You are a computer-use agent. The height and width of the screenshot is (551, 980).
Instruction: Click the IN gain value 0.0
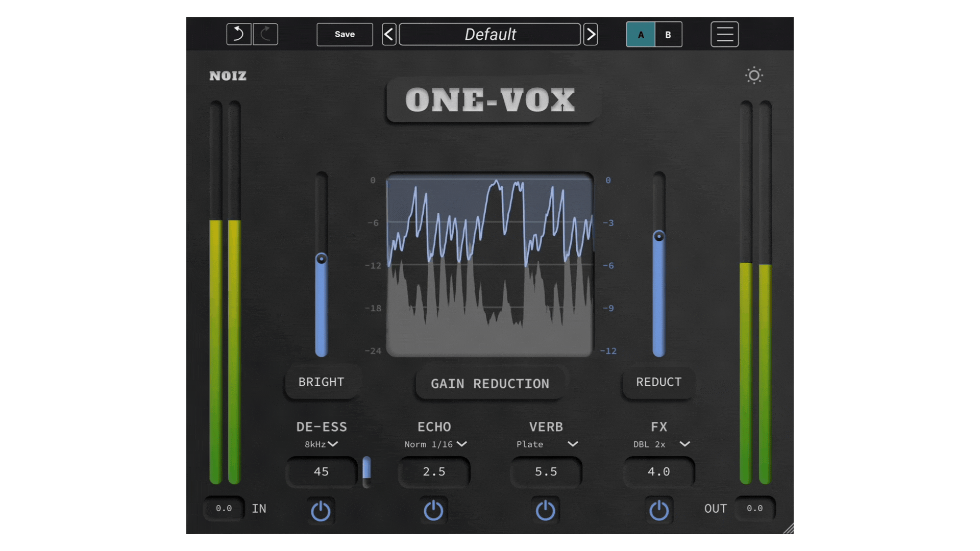[224, 508]
